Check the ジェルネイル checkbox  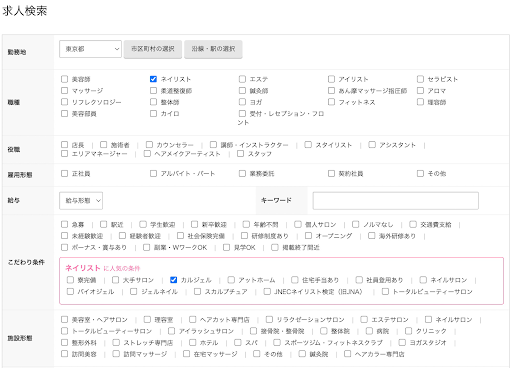click(134, 291)
